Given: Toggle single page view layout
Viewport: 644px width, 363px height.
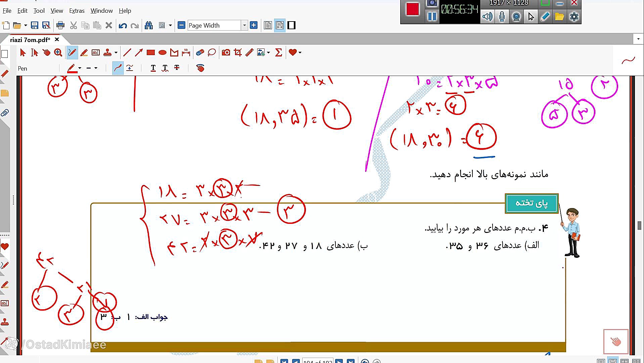Looking at the screenshot, I should pyautogui.click(x=268, y=25).
